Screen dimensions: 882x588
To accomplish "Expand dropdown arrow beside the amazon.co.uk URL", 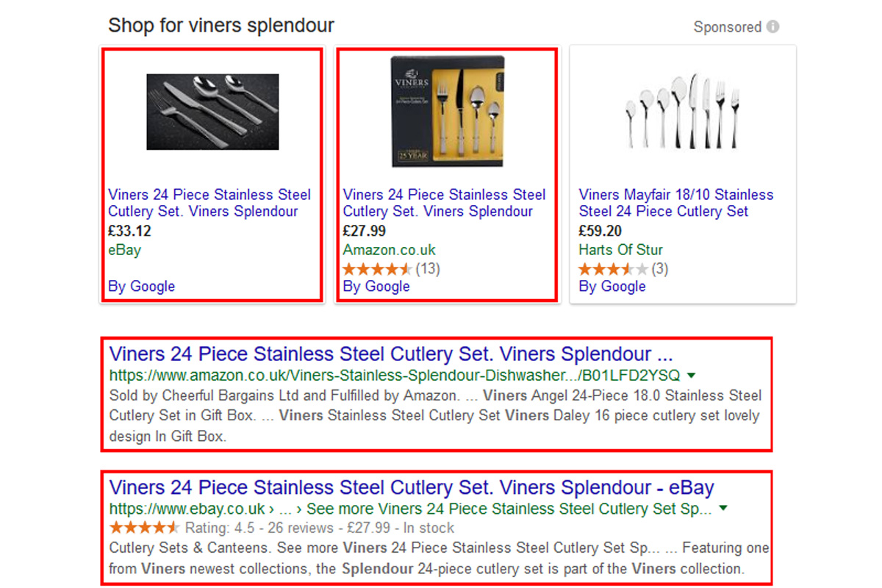I will click(692, 375).
